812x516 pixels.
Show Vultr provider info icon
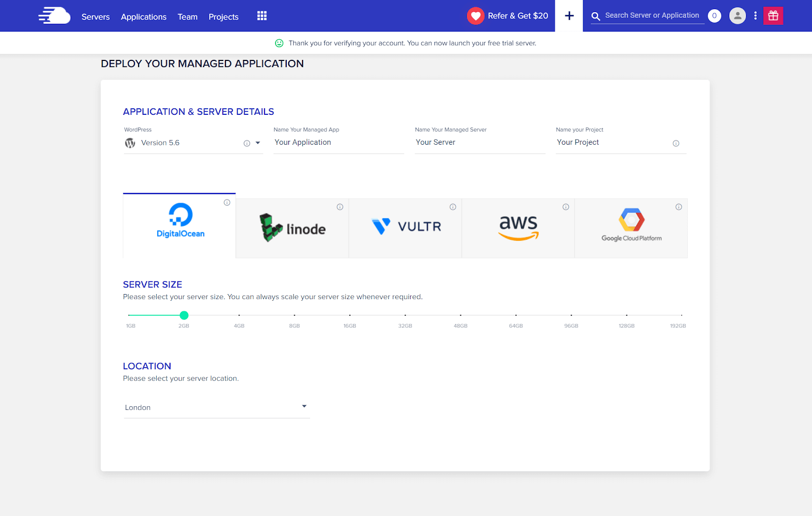[453, 207]
